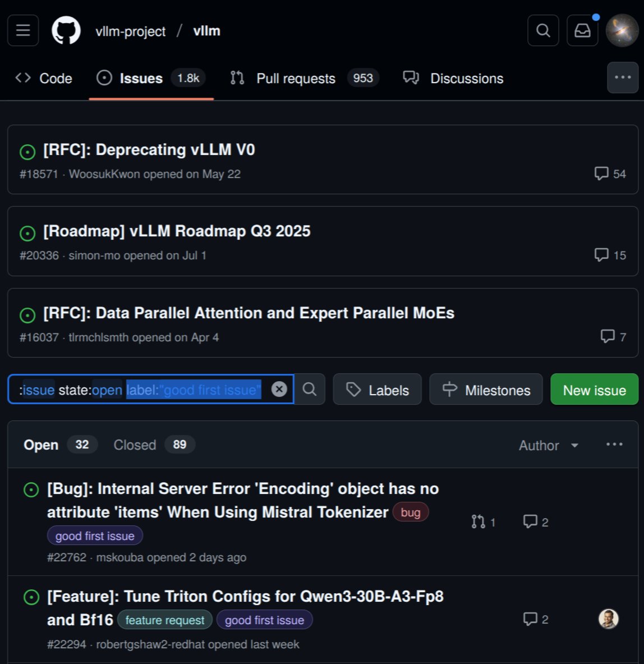Click text '#22294 · robertgshaw2-redhat opened last week'
The width and height of the screenshot is (644, 664).
point(173,644)
